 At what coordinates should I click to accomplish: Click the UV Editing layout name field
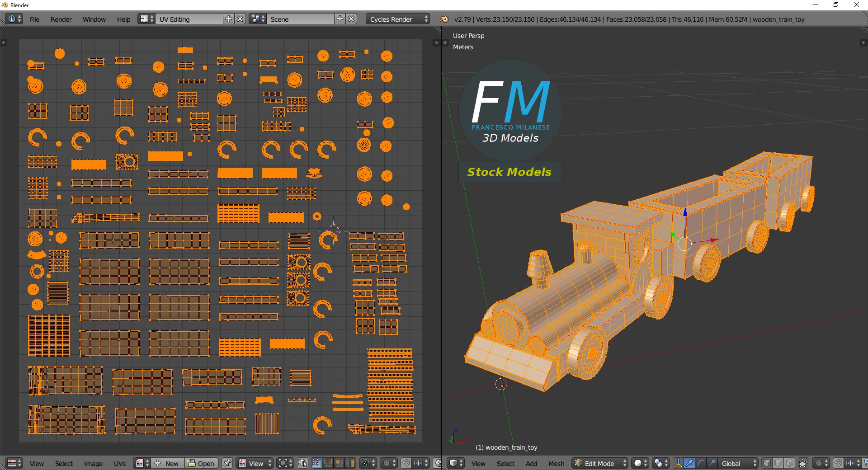(189, 19)
